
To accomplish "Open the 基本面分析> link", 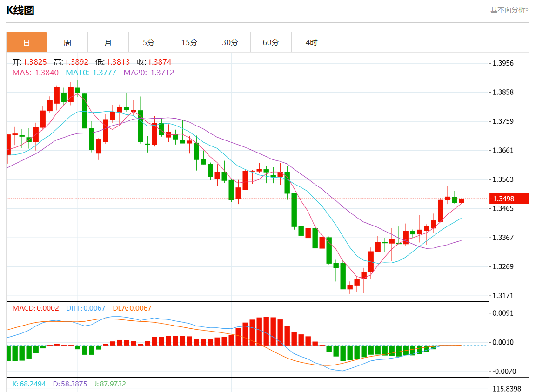I will [x=509, y=10].
